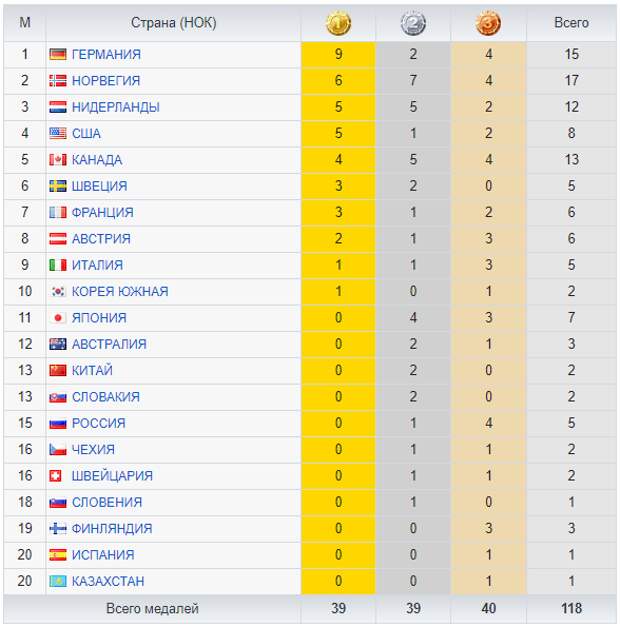Click the Finland flag icon

[58, 529]
